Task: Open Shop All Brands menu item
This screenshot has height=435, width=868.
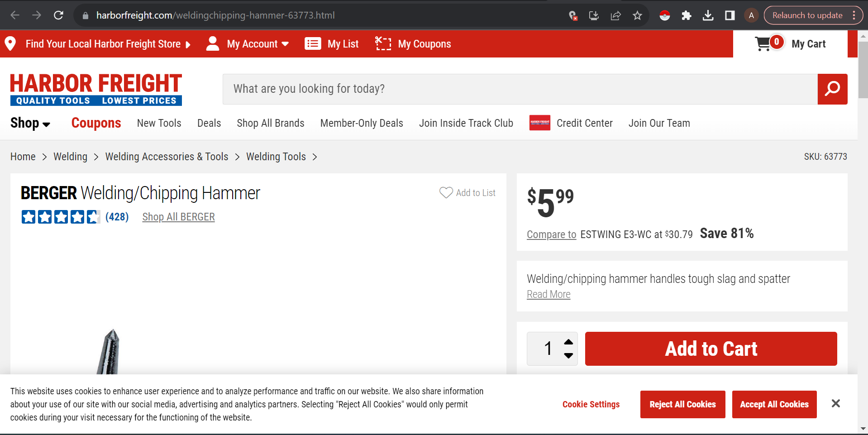Action: click(x=271, y=123)
